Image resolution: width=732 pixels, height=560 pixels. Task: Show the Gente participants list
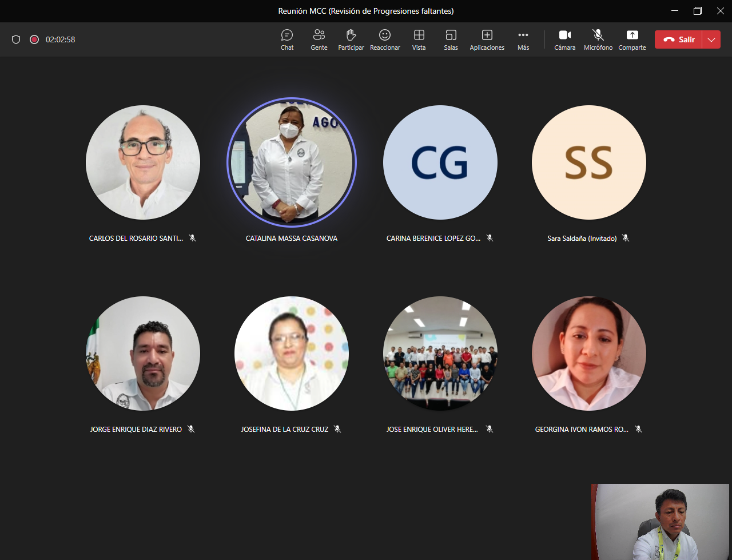click(x=319, y=39)
